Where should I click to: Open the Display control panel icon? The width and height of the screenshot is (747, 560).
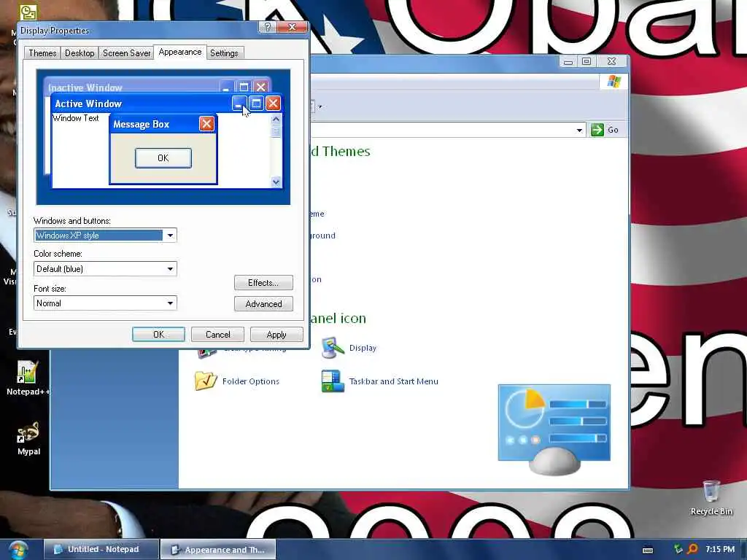coord(333,348)
